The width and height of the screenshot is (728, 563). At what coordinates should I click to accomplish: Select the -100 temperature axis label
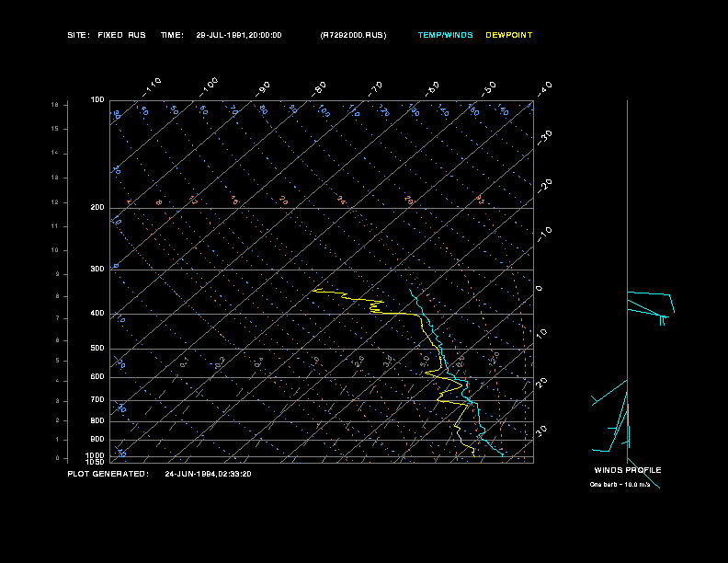(x=209, y=87)
